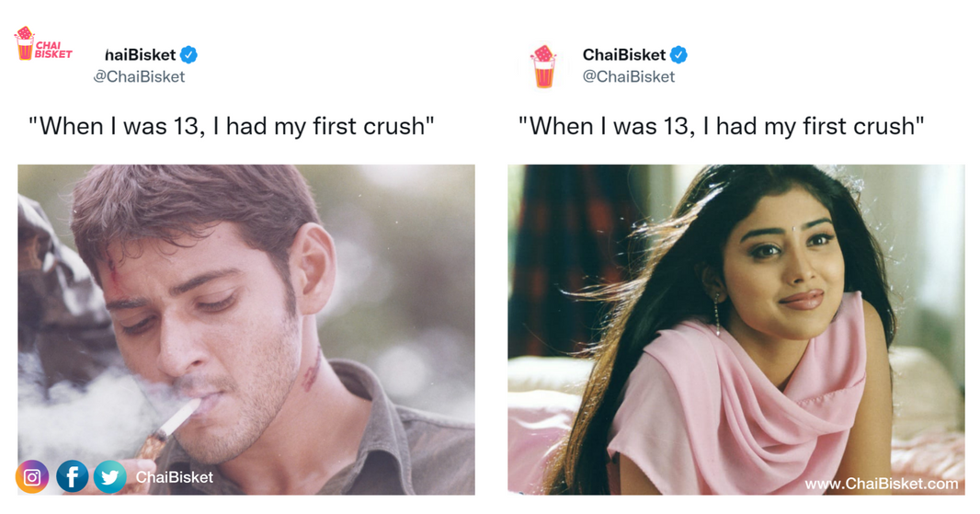980x514 pixels.
Task: Open the Facebook icon link
Action: (x=72, y=476)
